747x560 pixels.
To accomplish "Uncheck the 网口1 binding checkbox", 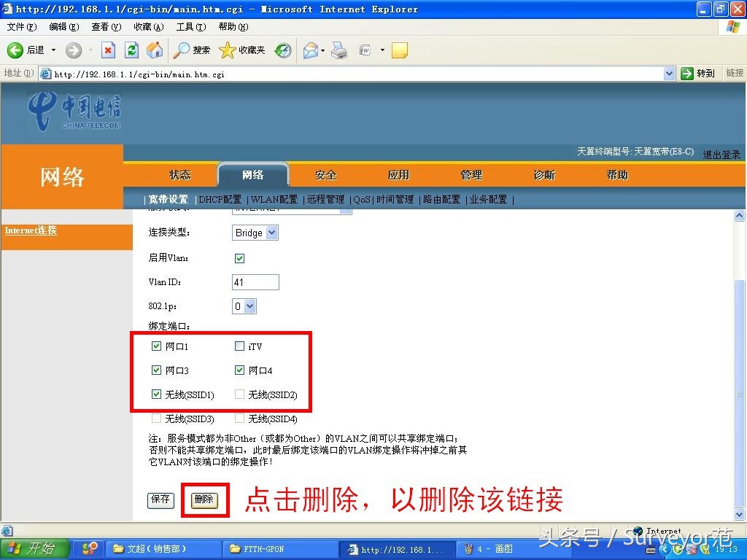I will pyautogui.click(x=156, y=346).
